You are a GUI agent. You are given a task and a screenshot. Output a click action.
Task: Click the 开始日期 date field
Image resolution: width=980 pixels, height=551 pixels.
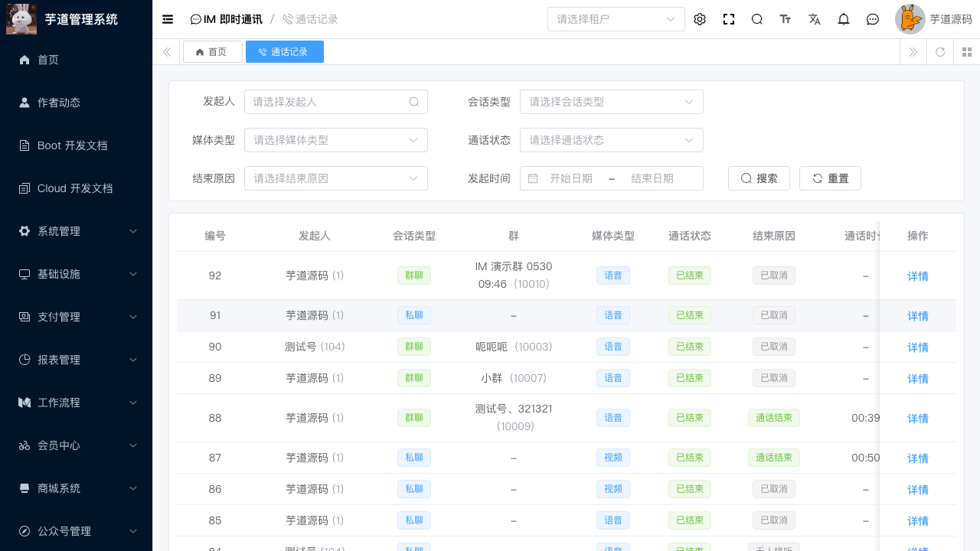[x=571, y=178]
